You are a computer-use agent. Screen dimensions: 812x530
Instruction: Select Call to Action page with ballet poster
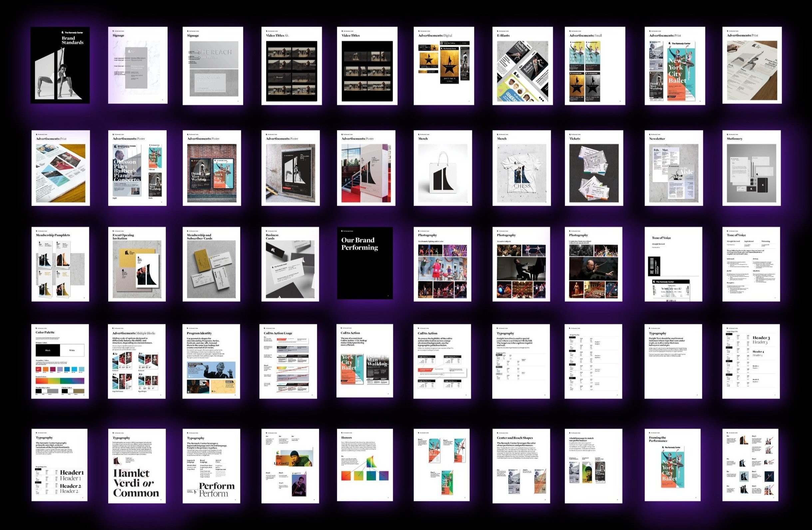pos(365,361)
